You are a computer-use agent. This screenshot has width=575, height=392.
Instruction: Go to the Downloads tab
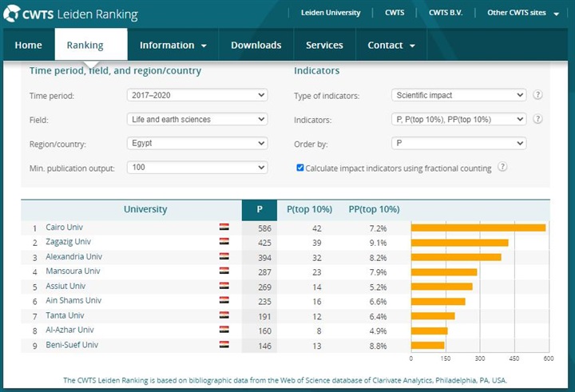[256, 46]
